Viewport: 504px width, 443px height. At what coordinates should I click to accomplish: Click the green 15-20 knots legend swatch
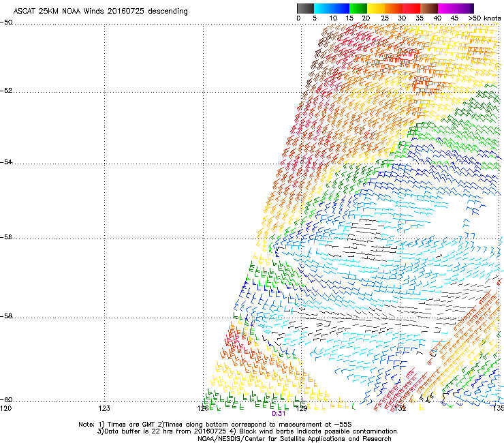[358, 8]
